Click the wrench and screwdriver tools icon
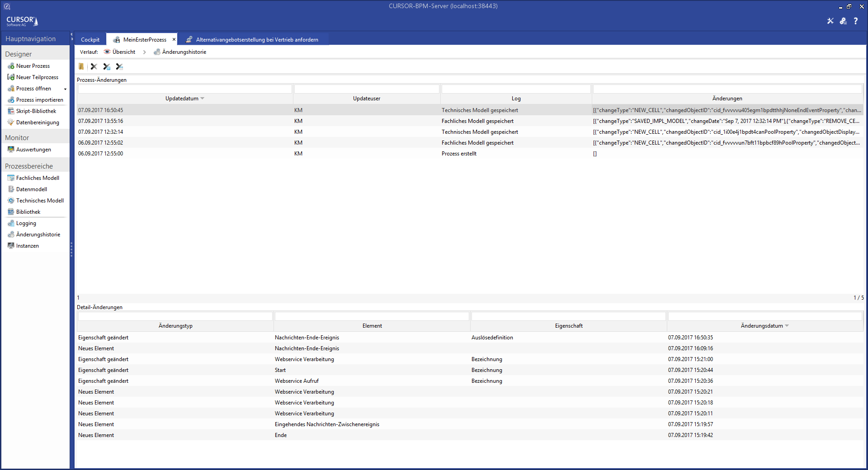868x470 pixels. pos(830,21)
